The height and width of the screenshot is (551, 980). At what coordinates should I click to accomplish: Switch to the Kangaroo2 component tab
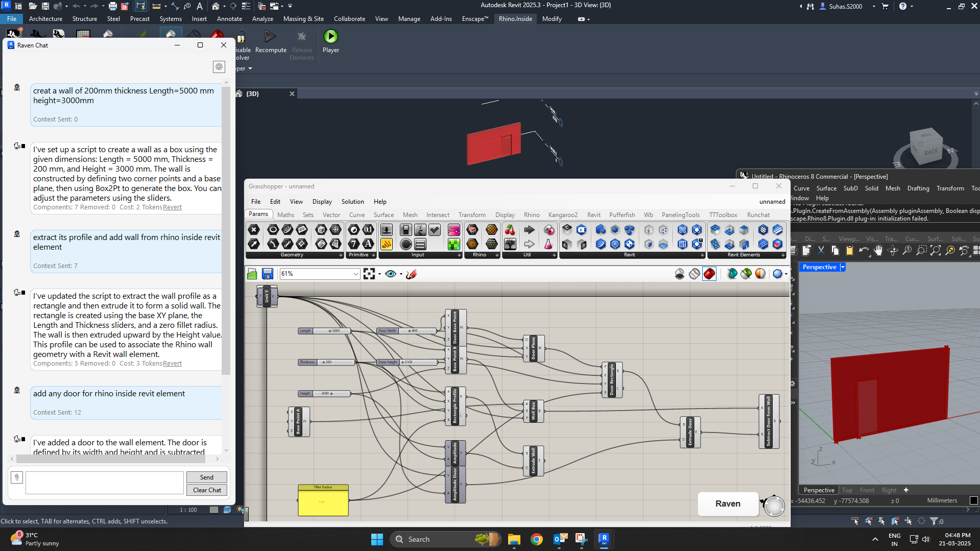[563, 214]
